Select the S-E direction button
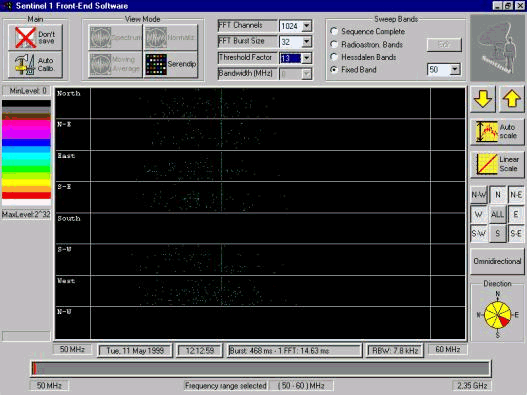 (x=516, y=233)
